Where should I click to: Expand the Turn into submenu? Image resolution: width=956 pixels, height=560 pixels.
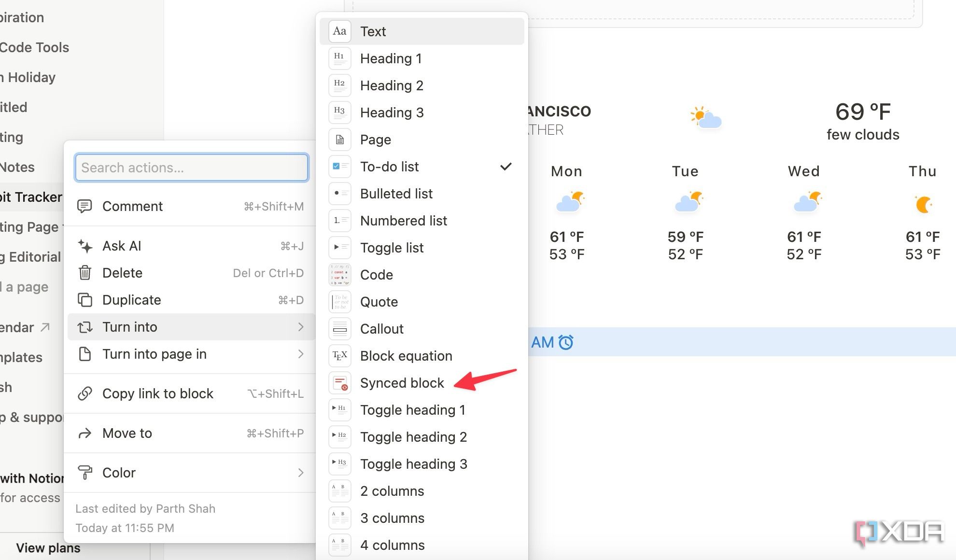189,327
